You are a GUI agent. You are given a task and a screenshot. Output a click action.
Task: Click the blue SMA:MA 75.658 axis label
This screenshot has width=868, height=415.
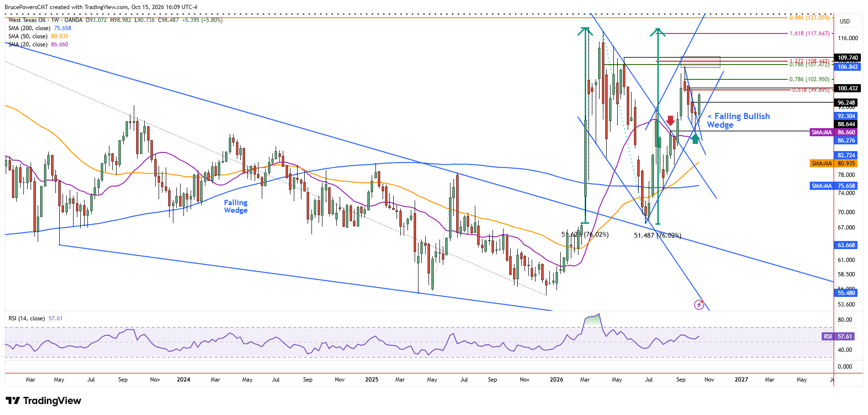[x=834, y=186]
